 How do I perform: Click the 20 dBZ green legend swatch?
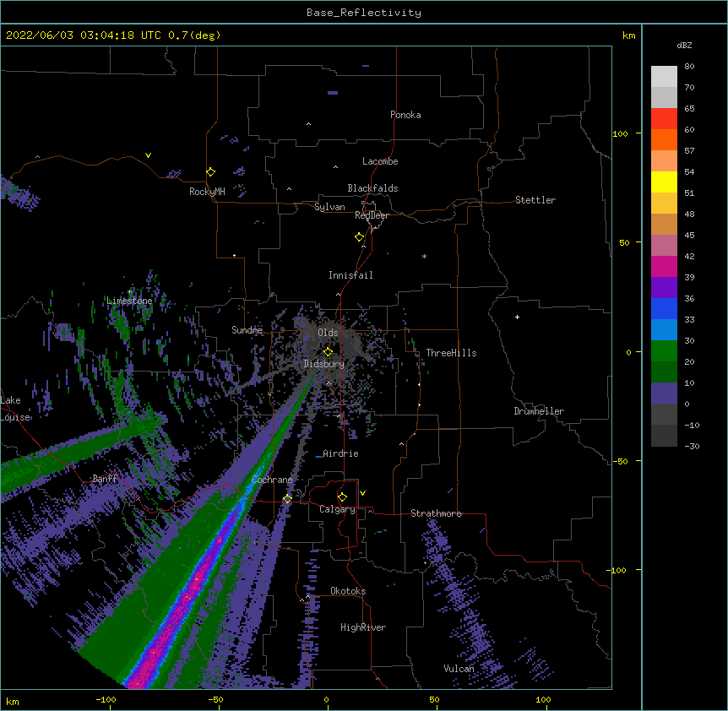tap(664, 372)
